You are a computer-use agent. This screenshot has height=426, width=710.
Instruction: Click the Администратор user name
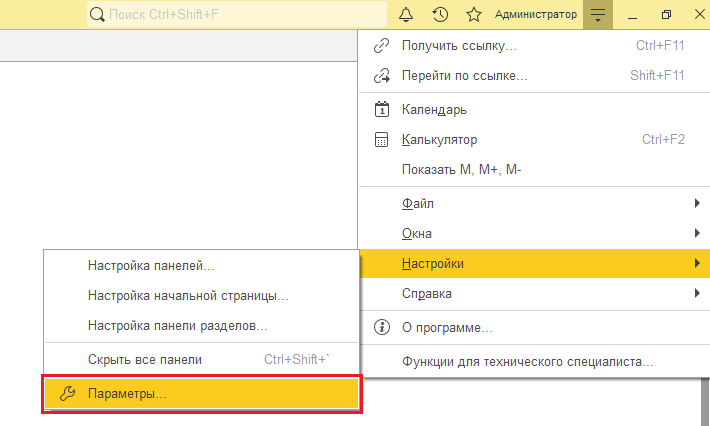tap(536, 14)
